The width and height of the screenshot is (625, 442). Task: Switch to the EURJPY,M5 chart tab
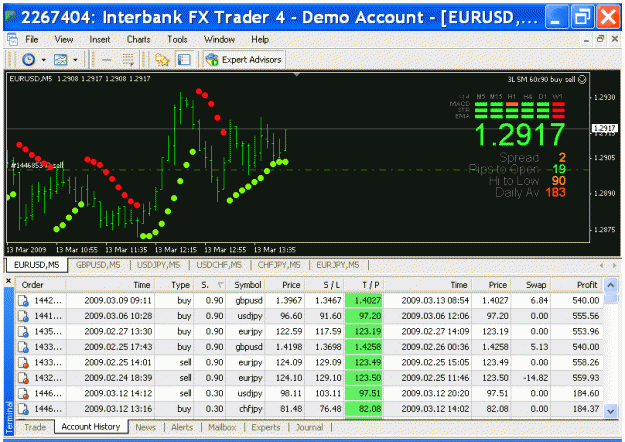pos(338,265)
